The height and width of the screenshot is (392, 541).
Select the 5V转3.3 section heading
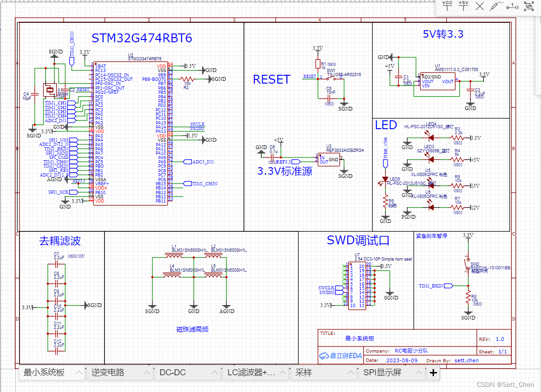click(x=443, y=34)
